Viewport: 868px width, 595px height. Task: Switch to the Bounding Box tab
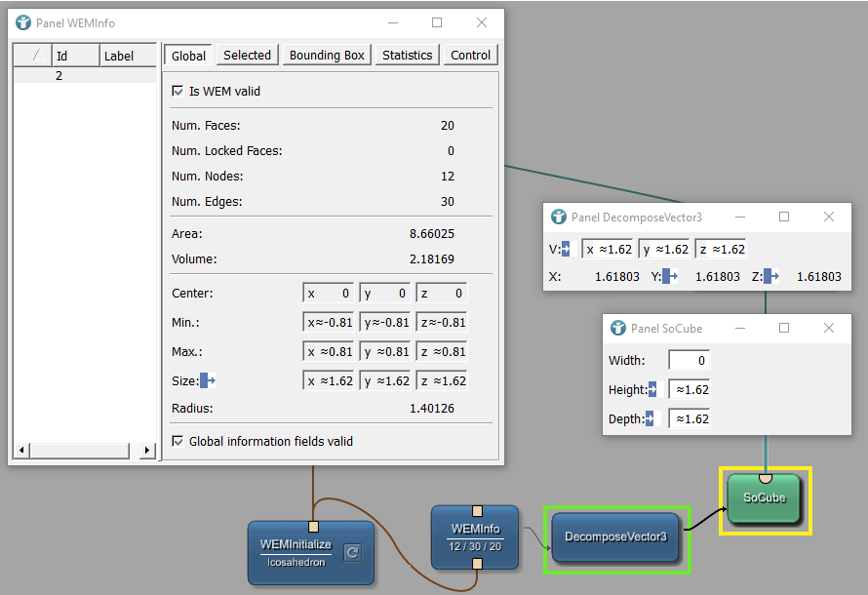click(327, 55)
